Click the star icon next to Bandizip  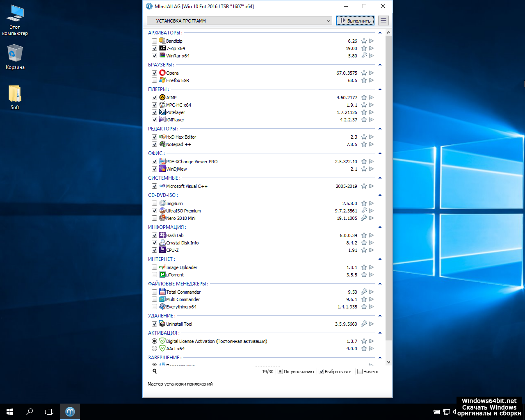(x=364, y=41)
